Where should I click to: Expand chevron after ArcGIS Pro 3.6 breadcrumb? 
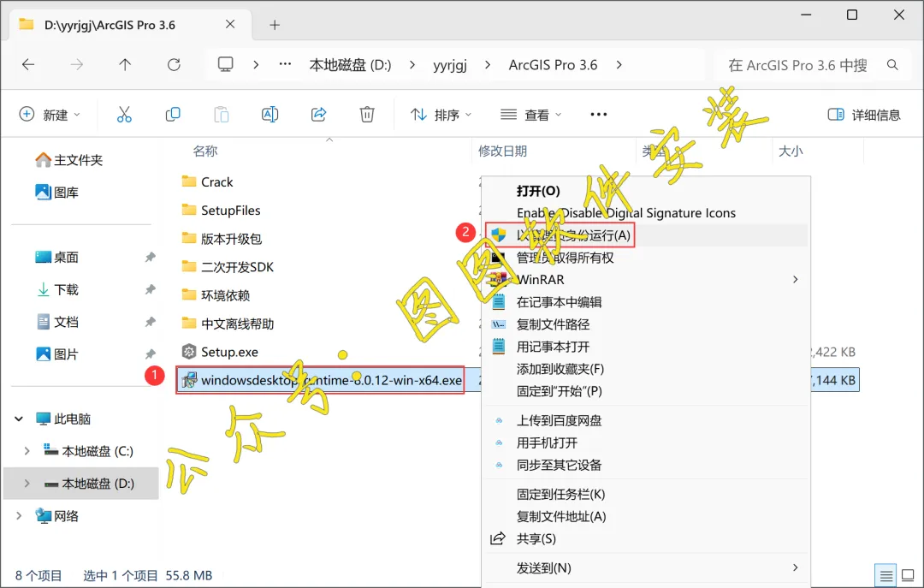[x=619, y=65]
